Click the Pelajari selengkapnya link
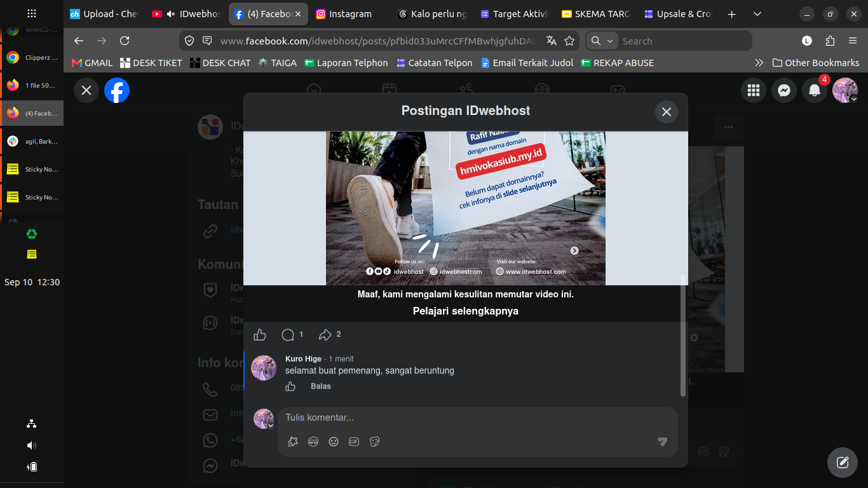Image resolution: width=868 pixels, height=488 pixels. [466, 311]
